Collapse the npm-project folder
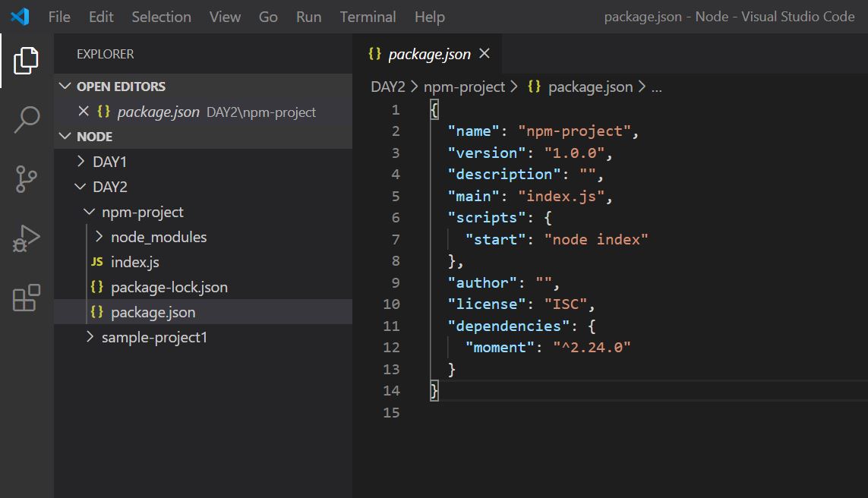Screen dimensions: 868x498 click(89, 211)
